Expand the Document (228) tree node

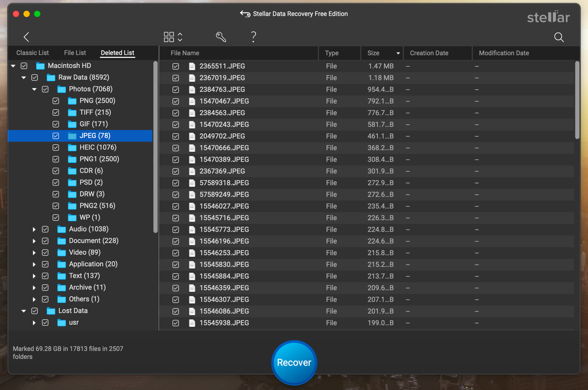click(x=34, y=241)
